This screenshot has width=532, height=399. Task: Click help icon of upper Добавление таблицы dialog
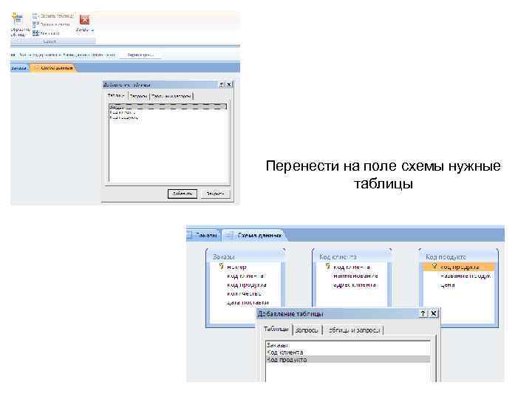222,84
